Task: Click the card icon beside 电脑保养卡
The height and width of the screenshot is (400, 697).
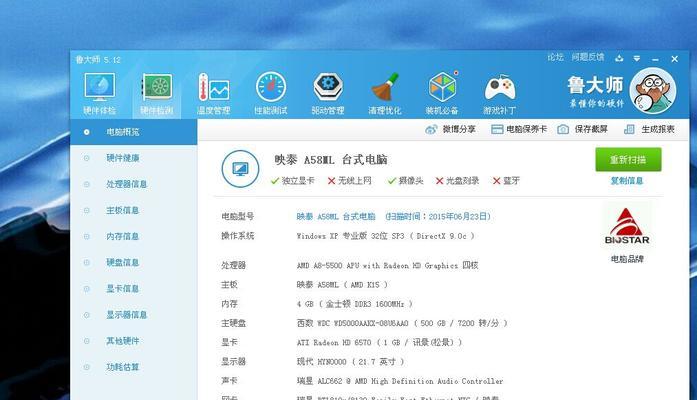Action: [x=497, y=129]
